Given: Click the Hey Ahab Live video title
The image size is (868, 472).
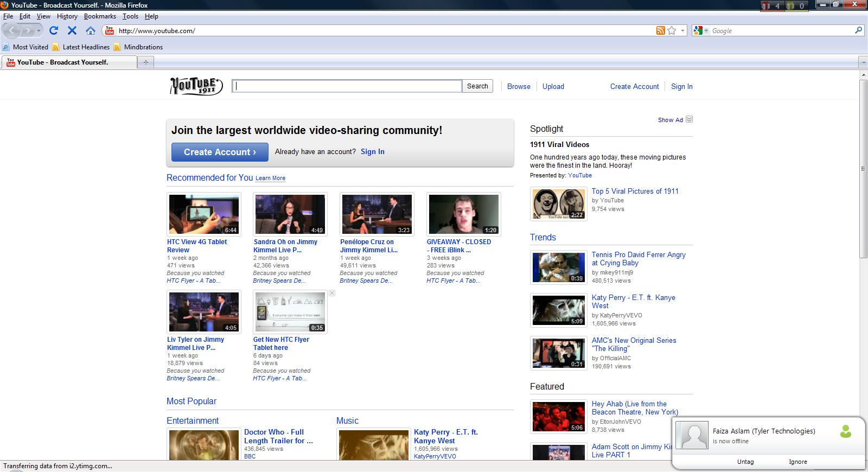Looking at the screenshot, I should click(635, 408).
